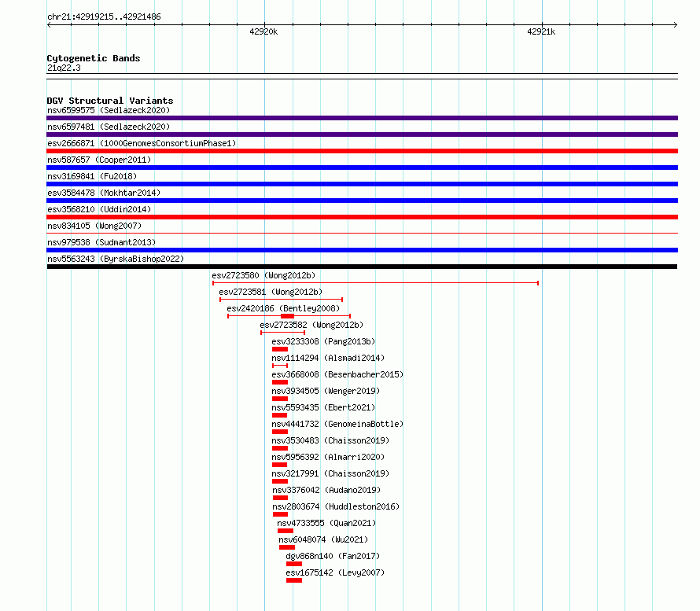Click the thick red segment under esv2420186
This screenshot has width=700, height=611.
[x=288, y=316]
